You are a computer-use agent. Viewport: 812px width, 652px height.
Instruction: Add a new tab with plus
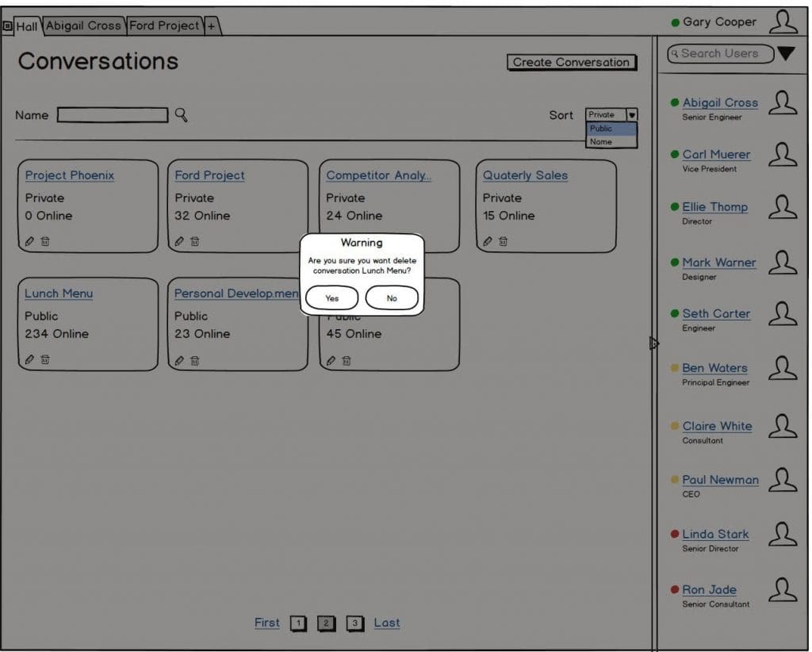click(x=212, y=26)
